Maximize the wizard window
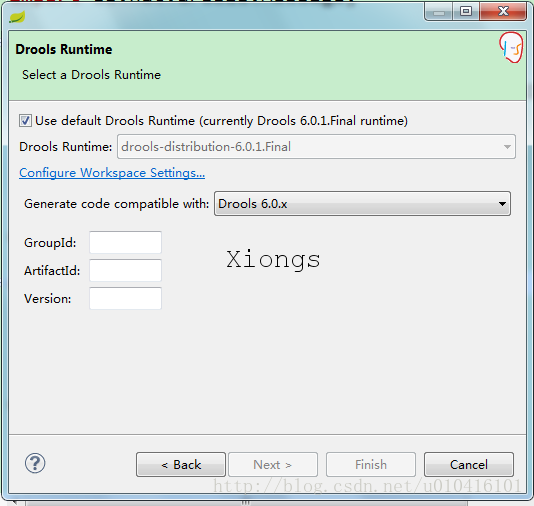This screenshot has width=534, height=506. click(466, 12)
